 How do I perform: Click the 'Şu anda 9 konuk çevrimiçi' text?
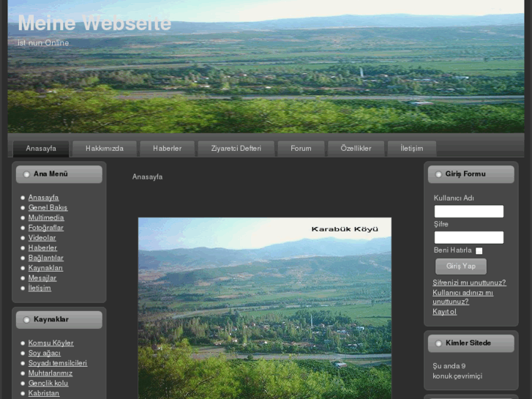coord(457,371)
